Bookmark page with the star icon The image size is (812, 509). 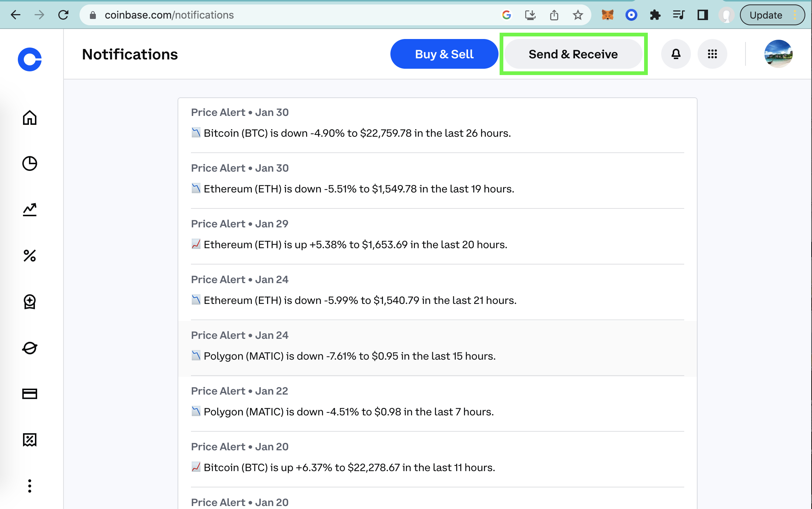(578, 15)
